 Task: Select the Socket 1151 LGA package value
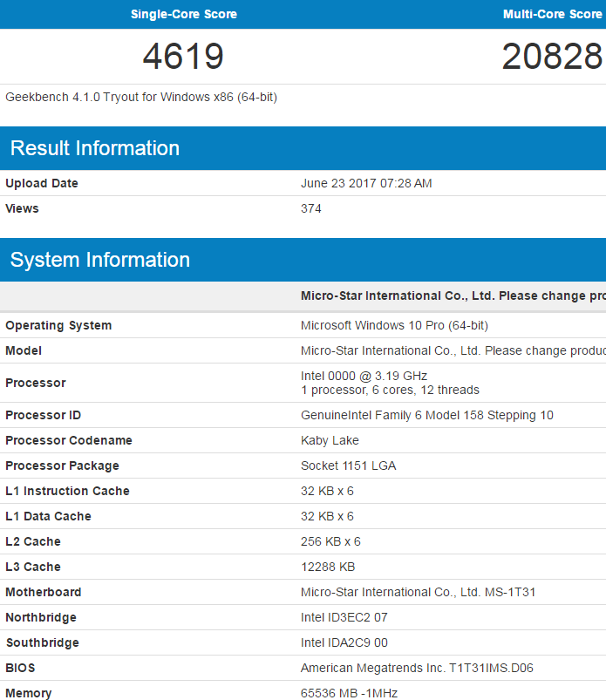348,466
